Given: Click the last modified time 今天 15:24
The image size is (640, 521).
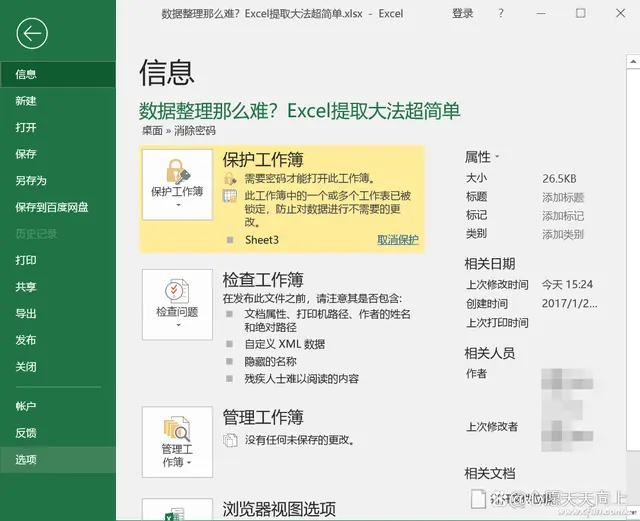Looking at the screenshot, I should point(567,284).
